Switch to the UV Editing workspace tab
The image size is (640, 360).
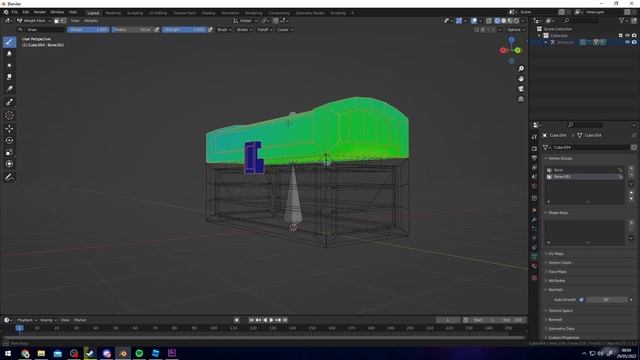[158, 13]
